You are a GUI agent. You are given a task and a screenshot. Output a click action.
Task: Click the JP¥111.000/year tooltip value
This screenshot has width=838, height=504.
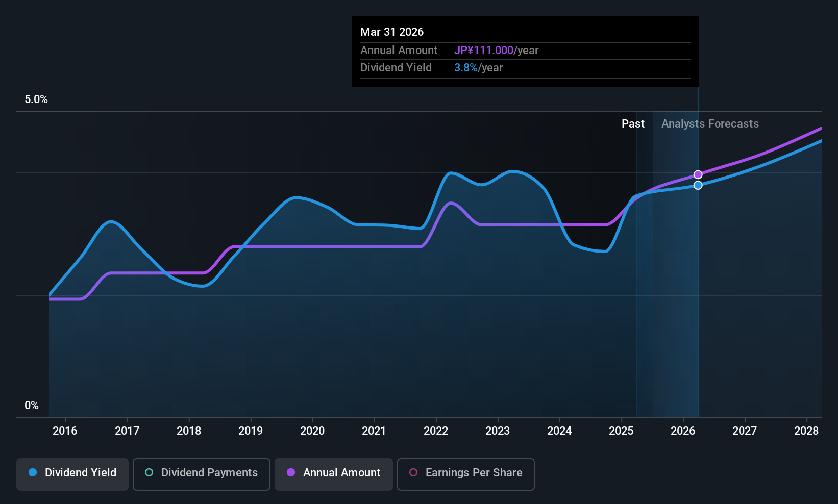pos(497,51)
